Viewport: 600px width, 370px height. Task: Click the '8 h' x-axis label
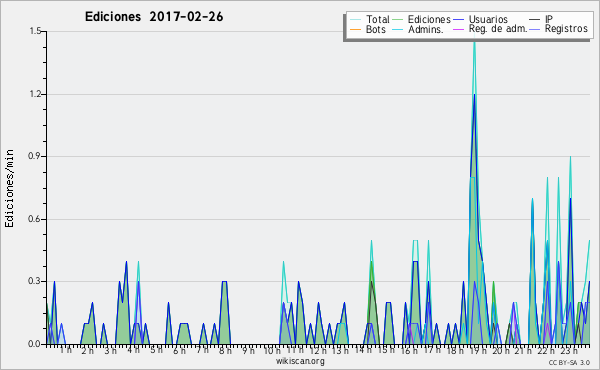pyautogui.click(x=225, y=351)
